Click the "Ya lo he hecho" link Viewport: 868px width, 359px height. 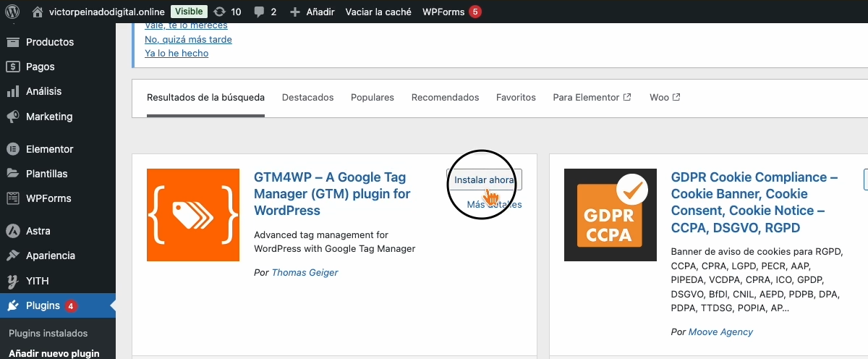(176, 54)
